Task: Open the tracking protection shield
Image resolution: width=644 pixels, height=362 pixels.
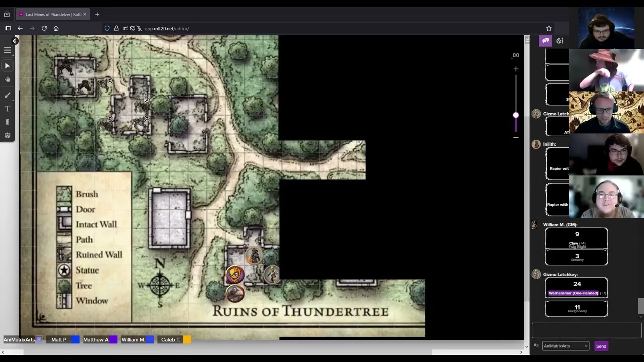Action: 107,28
